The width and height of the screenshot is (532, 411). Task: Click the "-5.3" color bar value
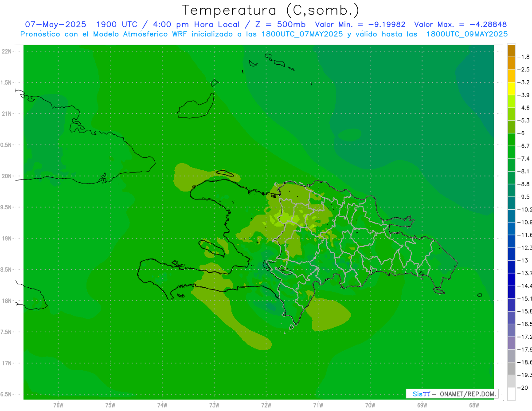click(524, 120)
